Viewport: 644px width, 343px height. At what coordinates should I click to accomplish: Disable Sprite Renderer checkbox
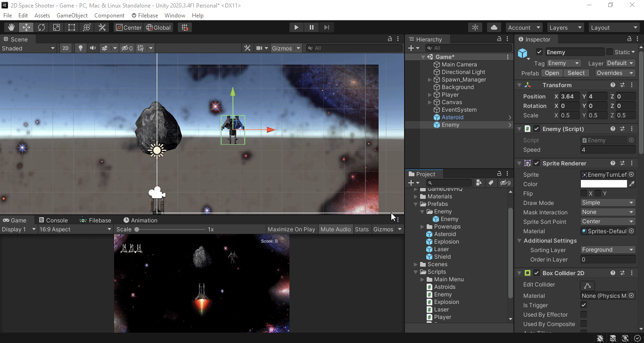point(537,163)
